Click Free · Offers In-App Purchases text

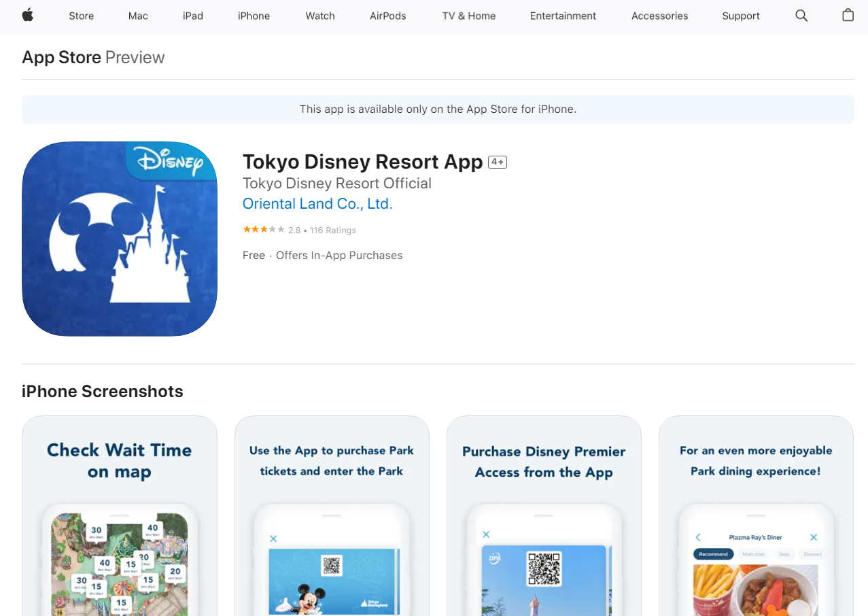[323, 256]
